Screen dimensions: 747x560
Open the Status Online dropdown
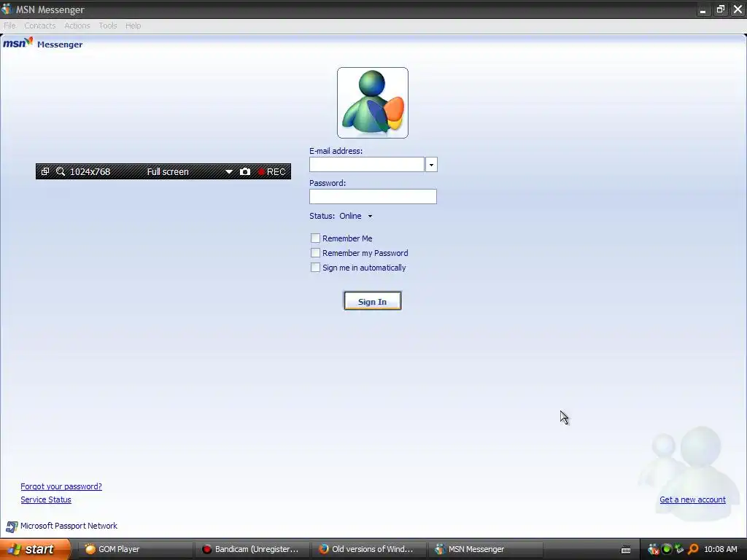(x=355, y=216)
